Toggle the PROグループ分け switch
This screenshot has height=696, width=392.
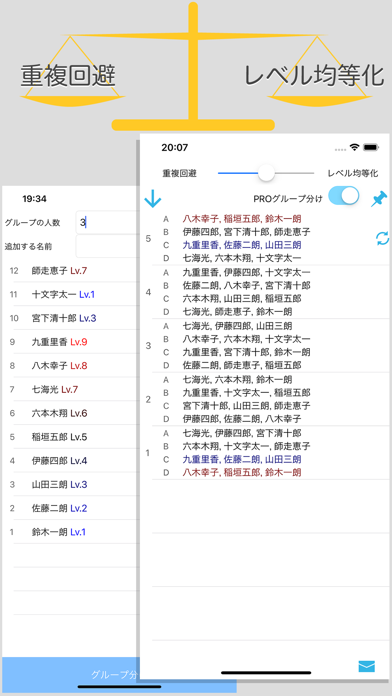344,196
